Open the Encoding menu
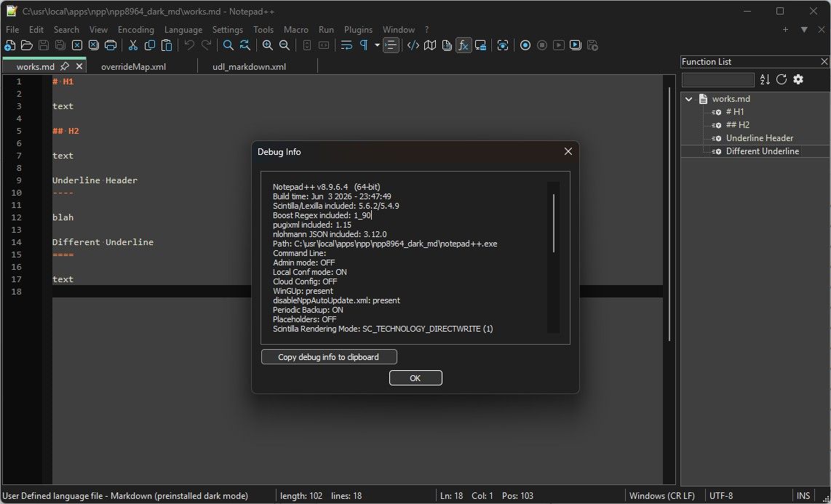Viewport: 831px width, 504px height. (135, 30)
